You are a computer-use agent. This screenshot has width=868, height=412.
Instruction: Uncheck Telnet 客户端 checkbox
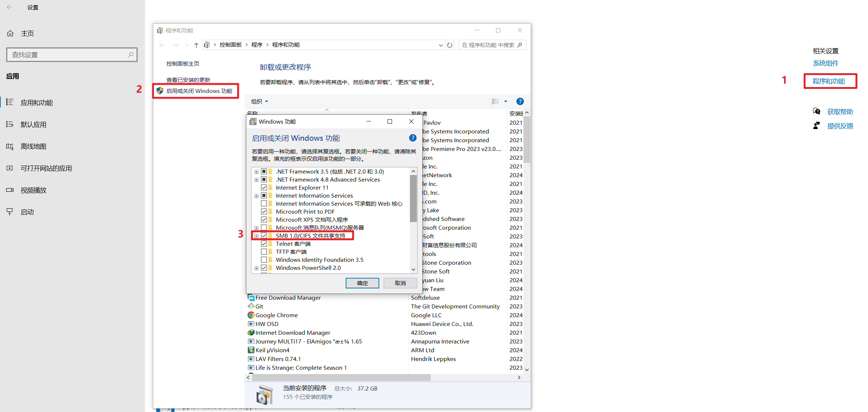[264, 244]
